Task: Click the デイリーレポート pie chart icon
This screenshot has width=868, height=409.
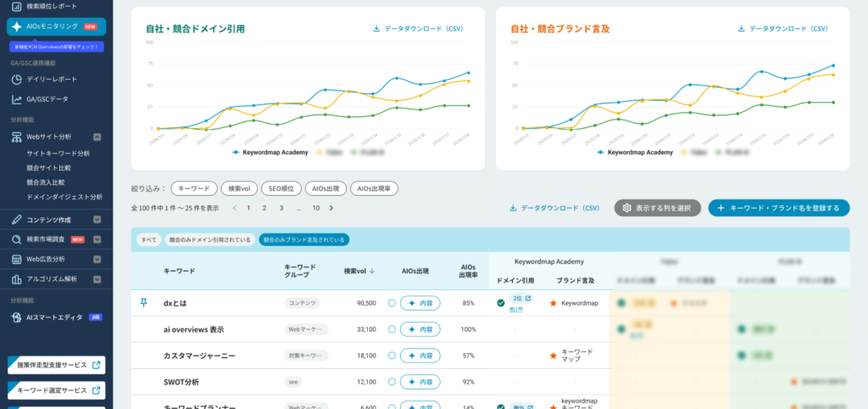Action: coord(16,79)
